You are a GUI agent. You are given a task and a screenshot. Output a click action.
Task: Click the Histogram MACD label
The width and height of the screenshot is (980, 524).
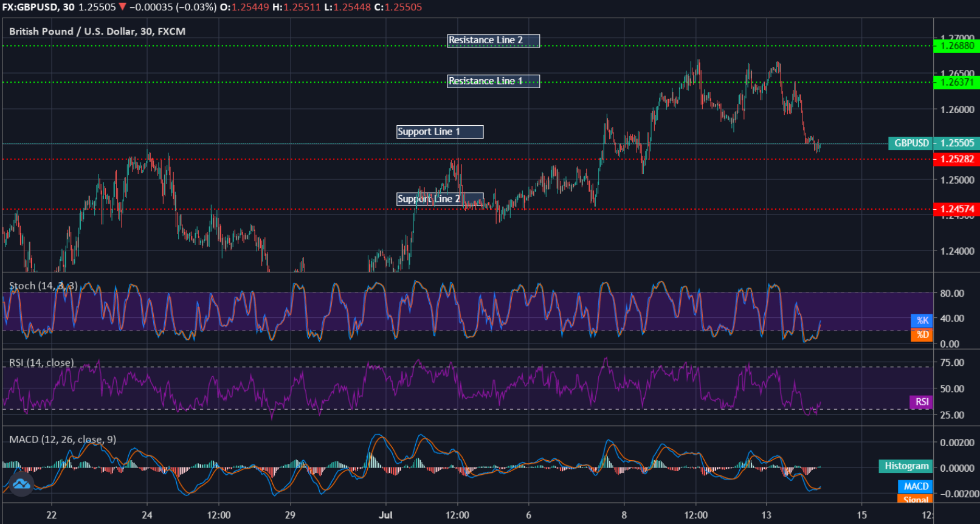pyautogui.click(x=906, y=466)
